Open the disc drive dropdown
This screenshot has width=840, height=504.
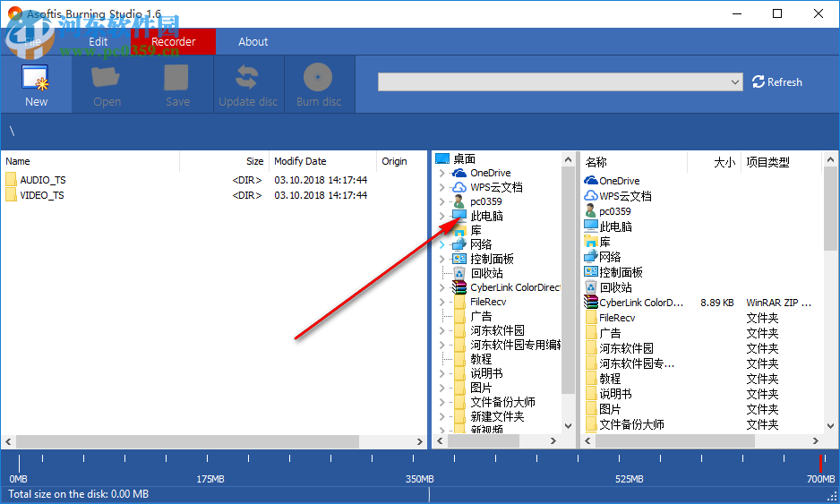734,82
